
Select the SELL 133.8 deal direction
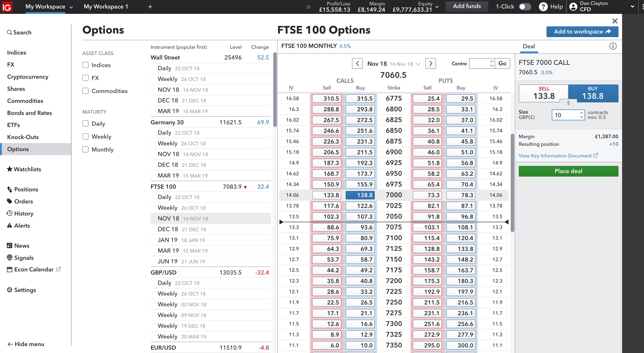[x=544, y=93]
